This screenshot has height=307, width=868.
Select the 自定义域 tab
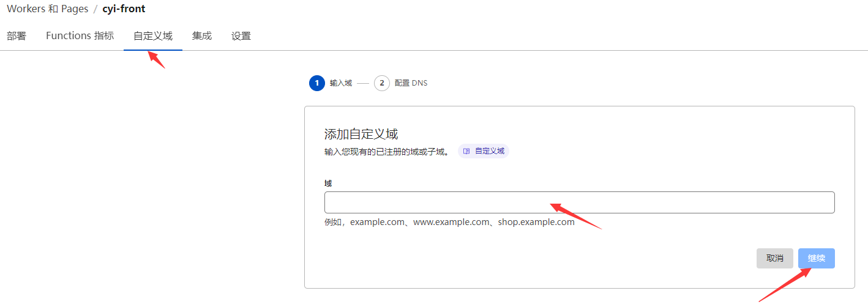click(x=153, y=36)
